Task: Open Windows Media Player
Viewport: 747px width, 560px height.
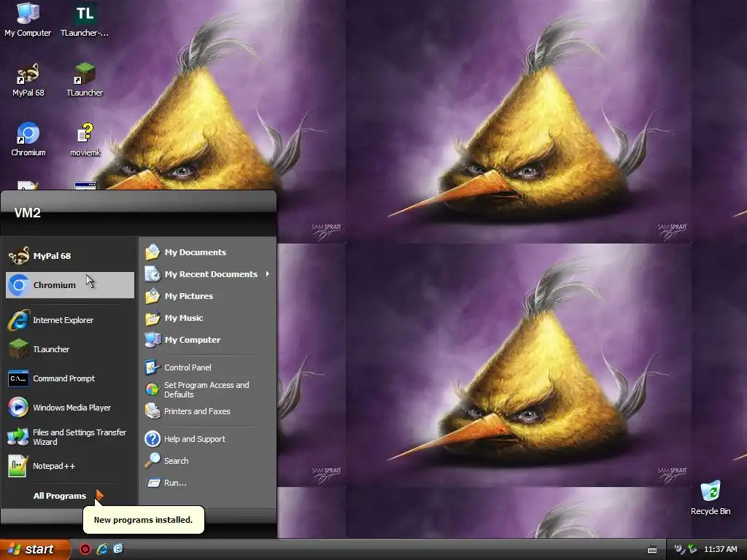Action: [69, 408]
